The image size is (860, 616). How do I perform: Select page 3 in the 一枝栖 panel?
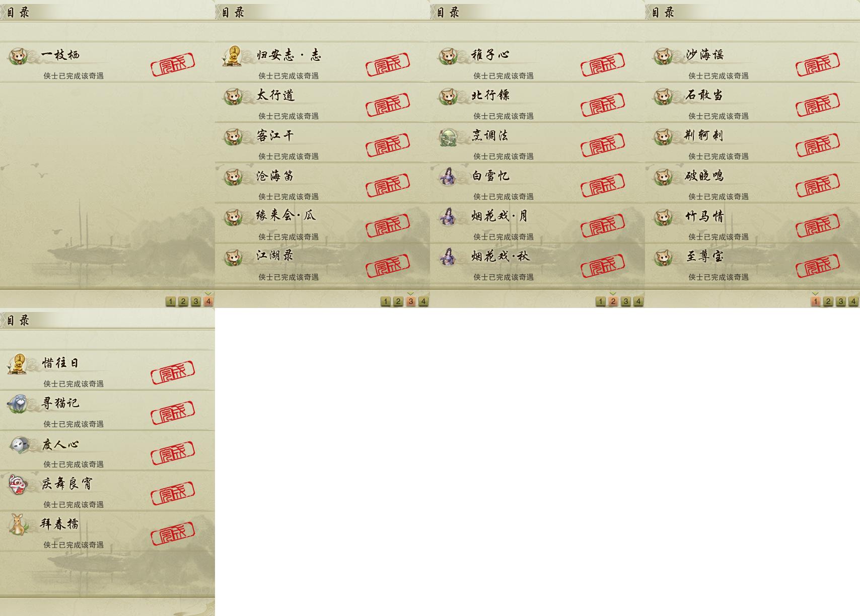click(195, 301)
